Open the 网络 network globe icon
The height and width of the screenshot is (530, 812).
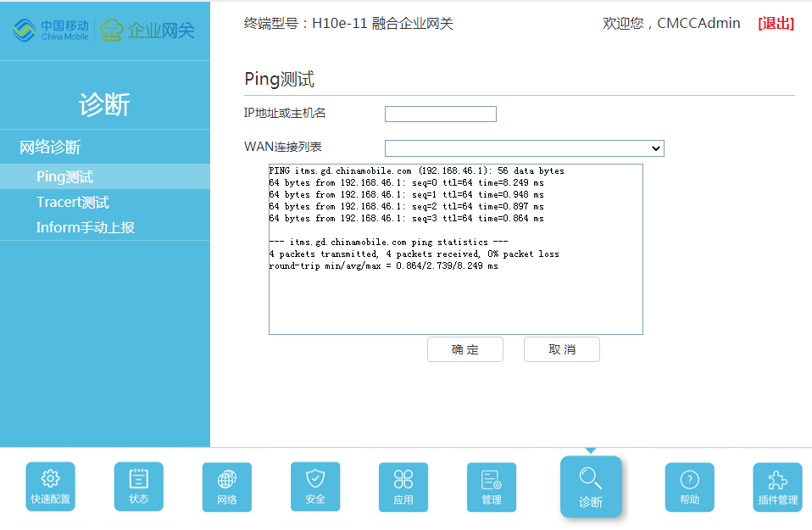227,486
